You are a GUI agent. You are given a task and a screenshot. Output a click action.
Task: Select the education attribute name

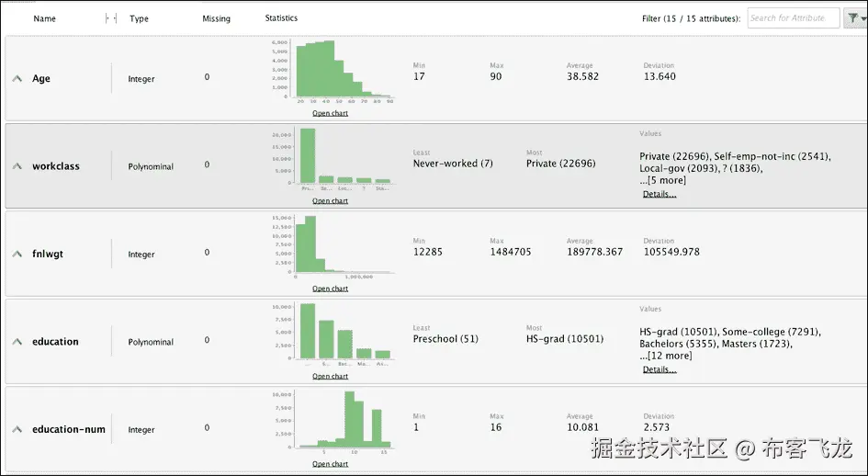(55, 341)
